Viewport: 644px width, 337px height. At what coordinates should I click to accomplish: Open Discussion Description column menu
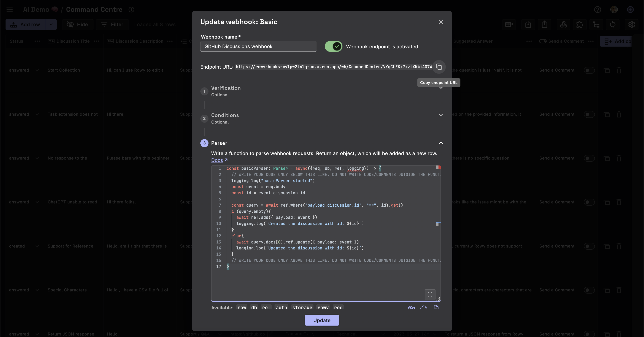(170, 41)
